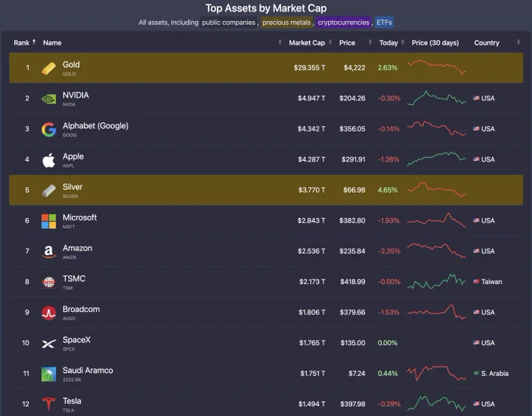This screenshot has width=532, height=416.
Task: Click the Google G logo
Action: coord(49,130)
